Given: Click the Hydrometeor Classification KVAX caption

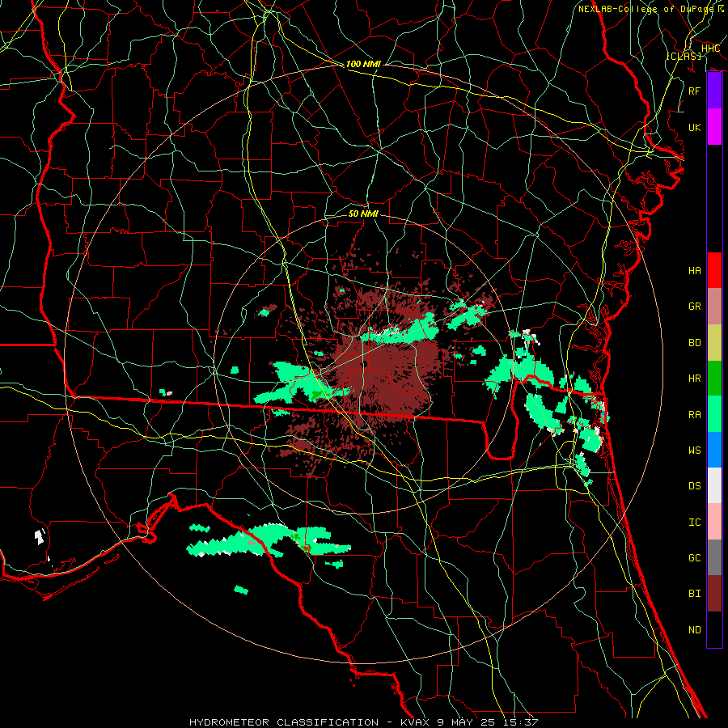Looking at the screenshot, I should (x=363, y=722).
